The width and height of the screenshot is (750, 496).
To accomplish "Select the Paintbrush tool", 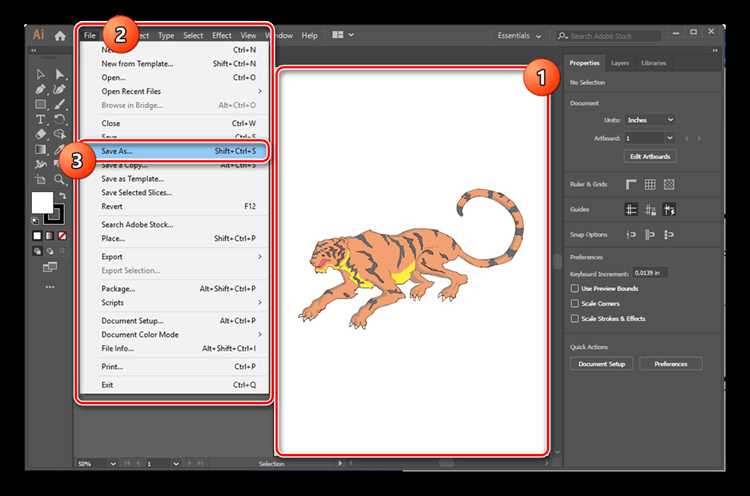I will coord(60,104).
